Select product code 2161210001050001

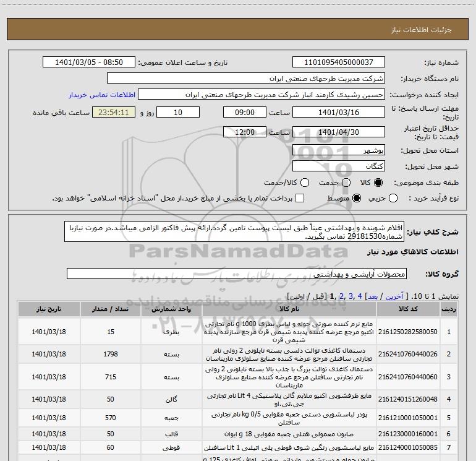(x=408, y=418)
